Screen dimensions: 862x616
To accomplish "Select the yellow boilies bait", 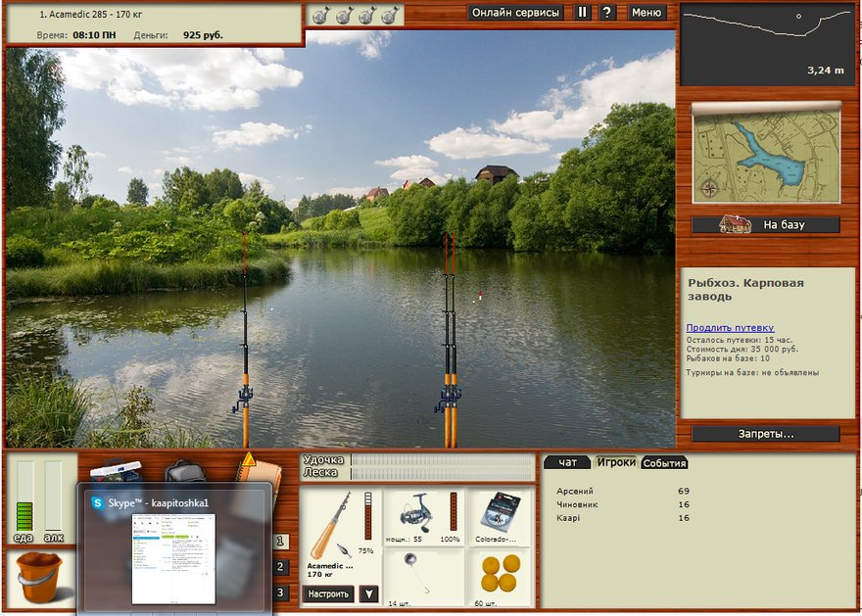I will pyautogui.click(x=500, y=573).
